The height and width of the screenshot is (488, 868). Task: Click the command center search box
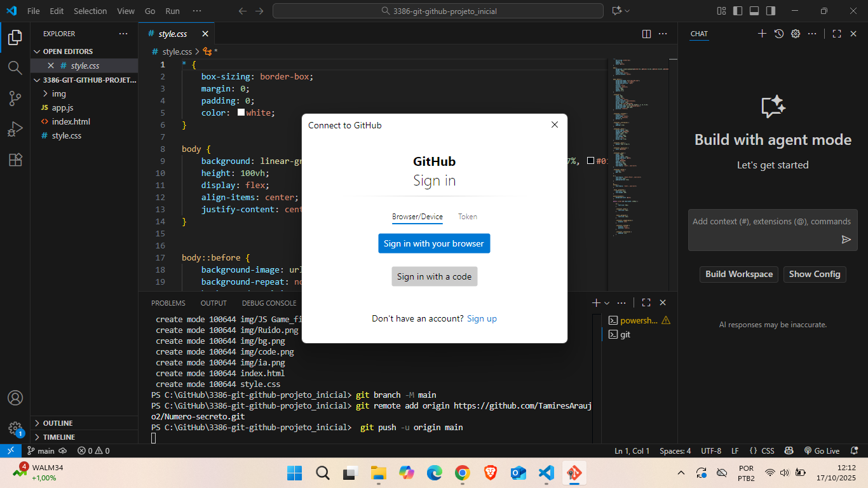438,11
